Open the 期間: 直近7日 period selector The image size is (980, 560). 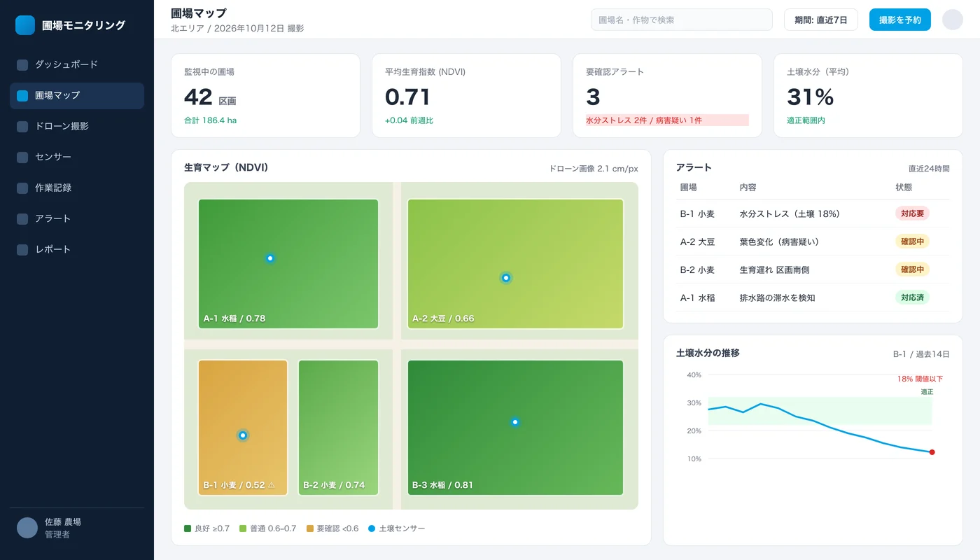821,20
